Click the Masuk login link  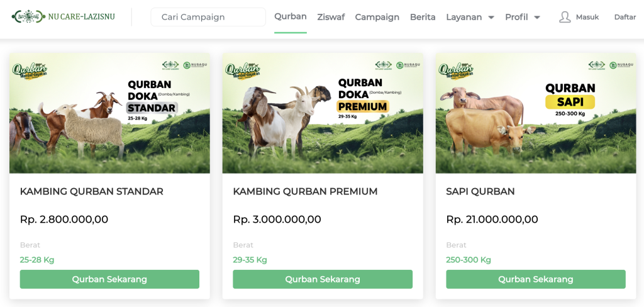(x=587, y=17)
